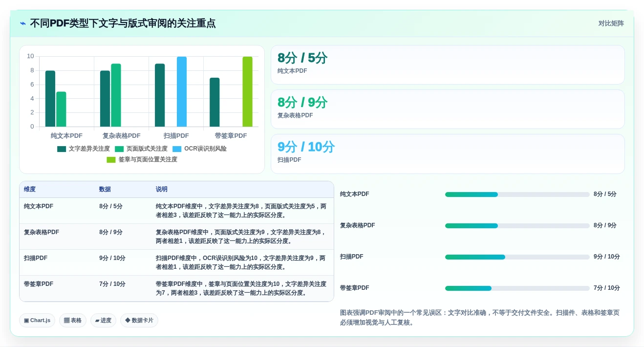Click the 纯文本PDF chart axis label
Image resolution: width=644 pixels, height=347 pixels.
(x=66, y=136)
